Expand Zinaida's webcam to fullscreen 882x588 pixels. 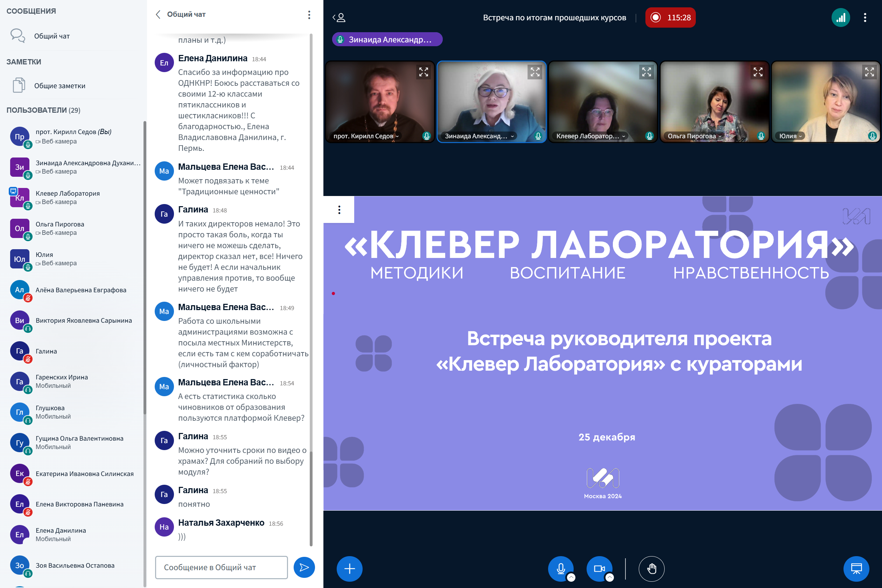click(535, 72)
